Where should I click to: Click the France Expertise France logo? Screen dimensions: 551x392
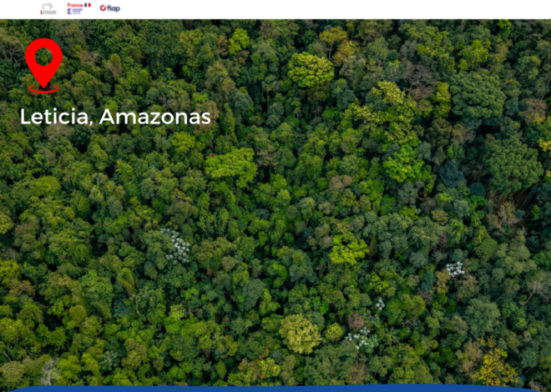pyautogui.click(x=78, y=8)
